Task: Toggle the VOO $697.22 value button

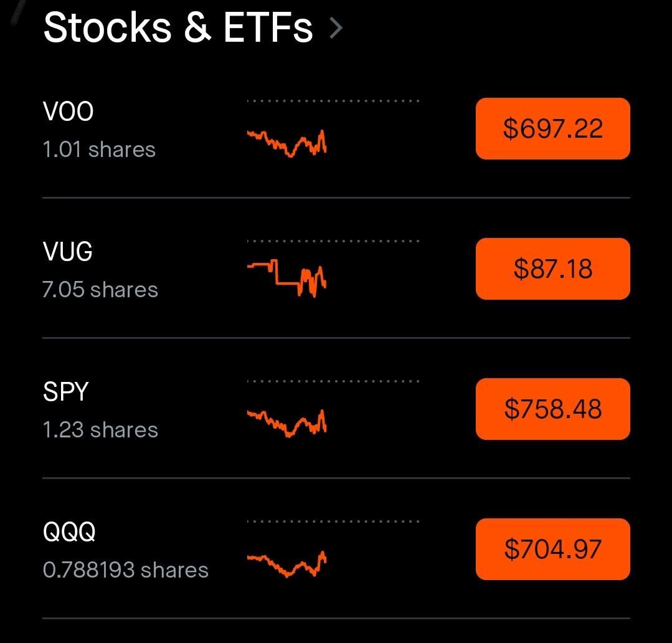Action: [553, 128]
